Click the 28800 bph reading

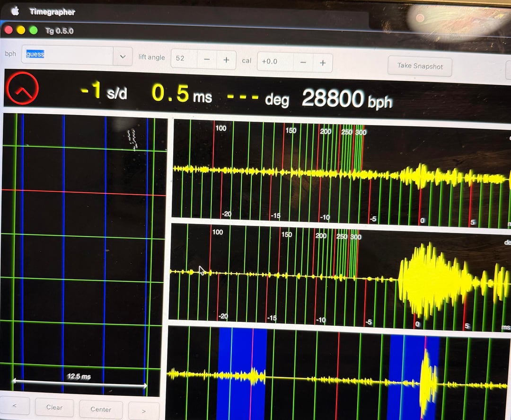347,99
